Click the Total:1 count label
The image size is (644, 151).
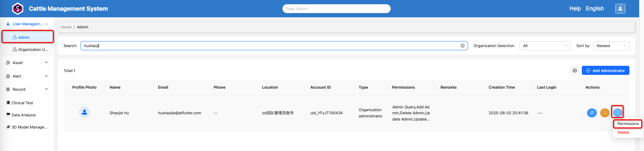point(69,71)
